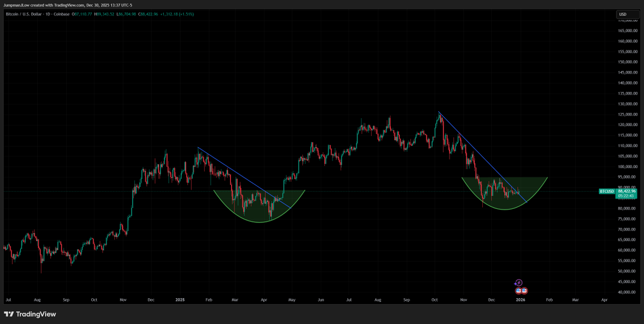This screenshot has width=644, height=324.
Task: Click the BTCUSD symbol price label
Action: tap(606, 191)
